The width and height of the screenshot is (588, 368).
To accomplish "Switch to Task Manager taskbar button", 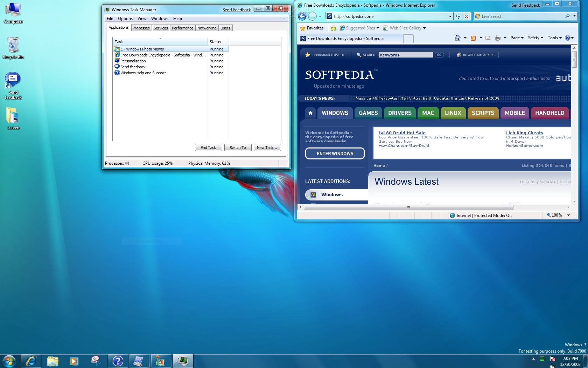I will coord(182,361).
